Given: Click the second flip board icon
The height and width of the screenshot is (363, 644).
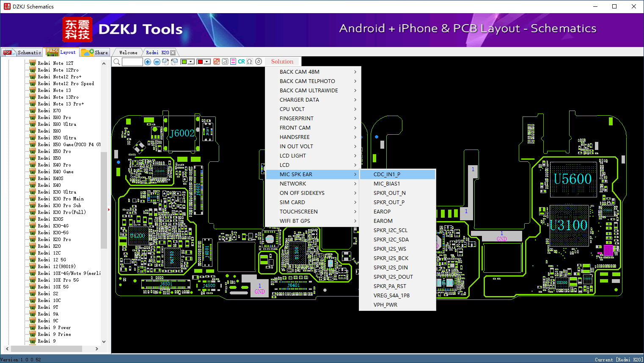Looking at the screenshot, I should pos(174,62).
